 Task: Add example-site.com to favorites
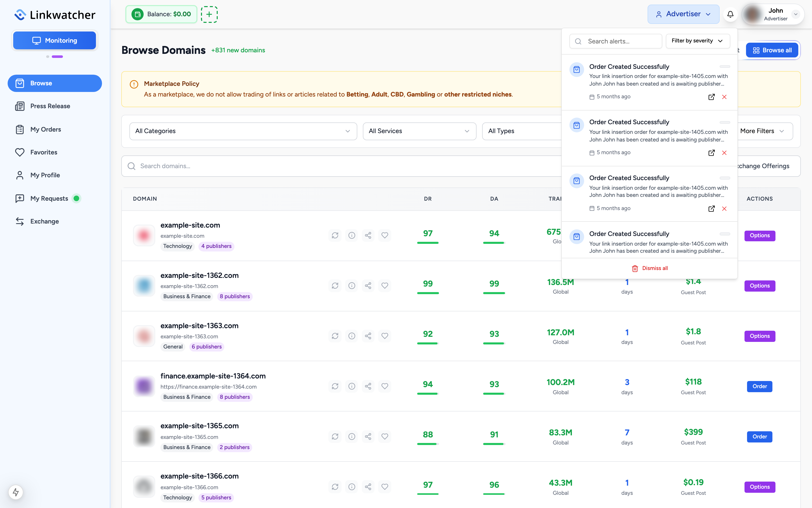tap(385, 235)
